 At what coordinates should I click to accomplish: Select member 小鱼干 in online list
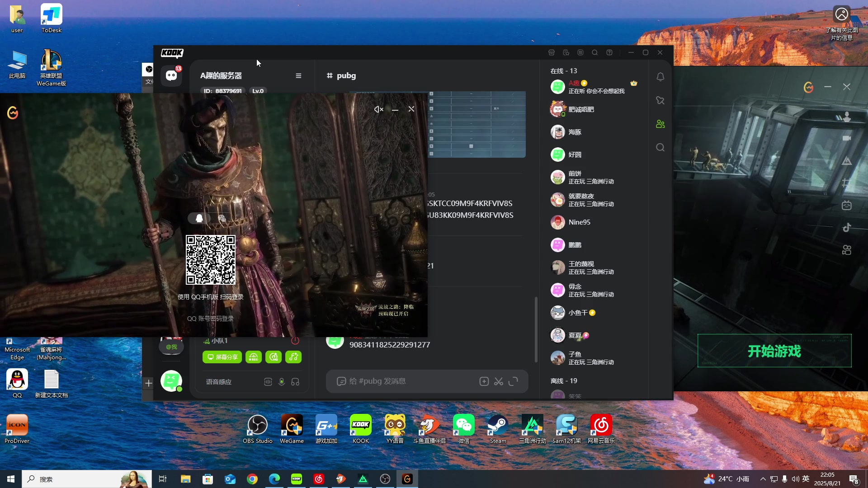point(594,313)
